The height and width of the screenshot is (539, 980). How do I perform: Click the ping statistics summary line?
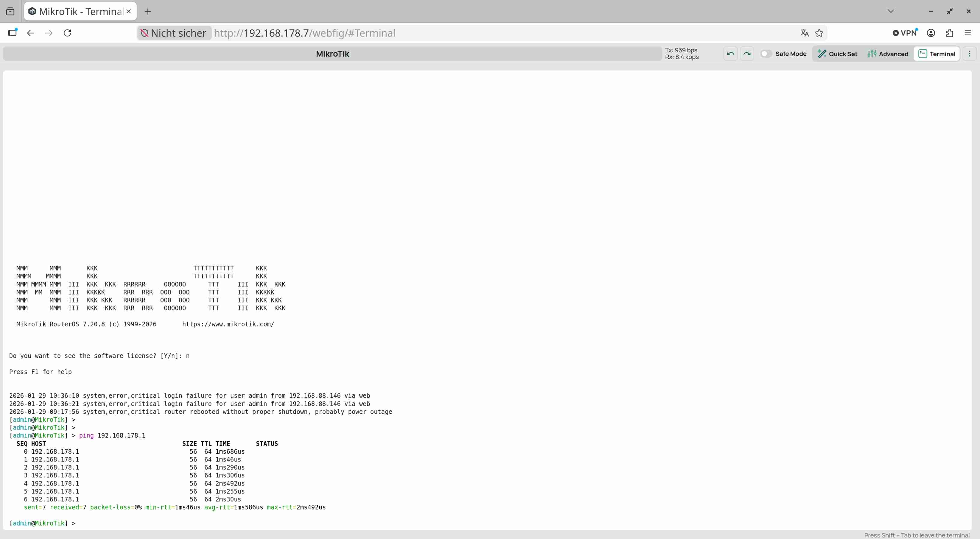(x=175, y=507)
